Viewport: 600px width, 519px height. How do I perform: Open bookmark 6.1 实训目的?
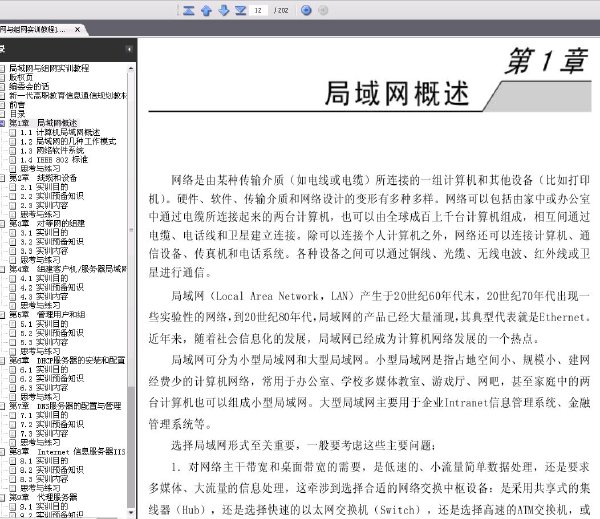[44, 369]
